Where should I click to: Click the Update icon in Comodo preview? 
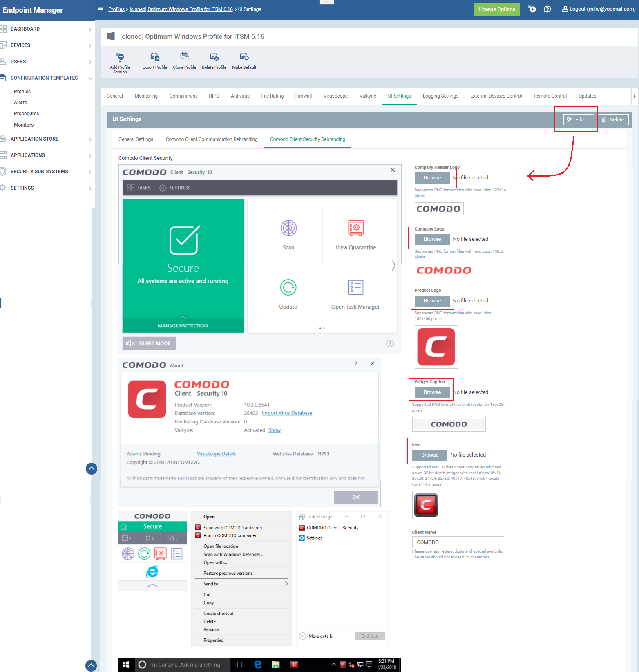pyautogui.click(x=288, y=287)
